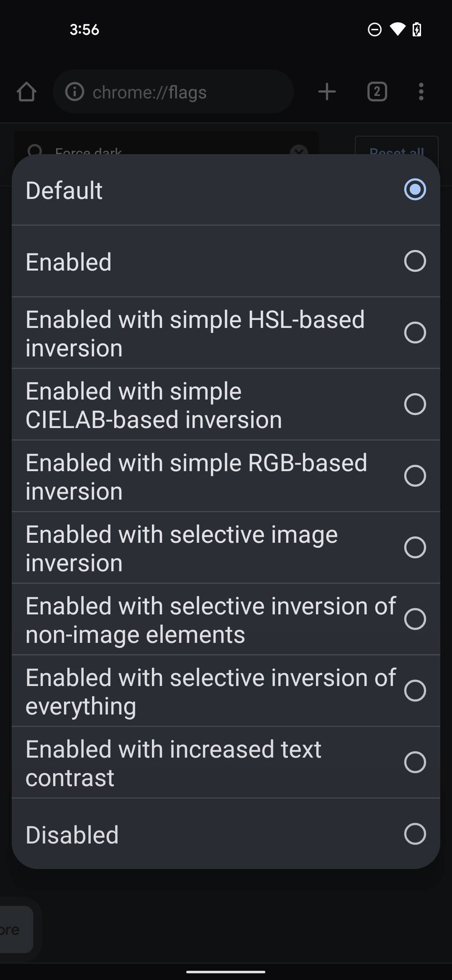The image size is (452, 980).
Task: Tap the Wi-Fi status icon
Action: pyautogui.click(x=397, y=29)
